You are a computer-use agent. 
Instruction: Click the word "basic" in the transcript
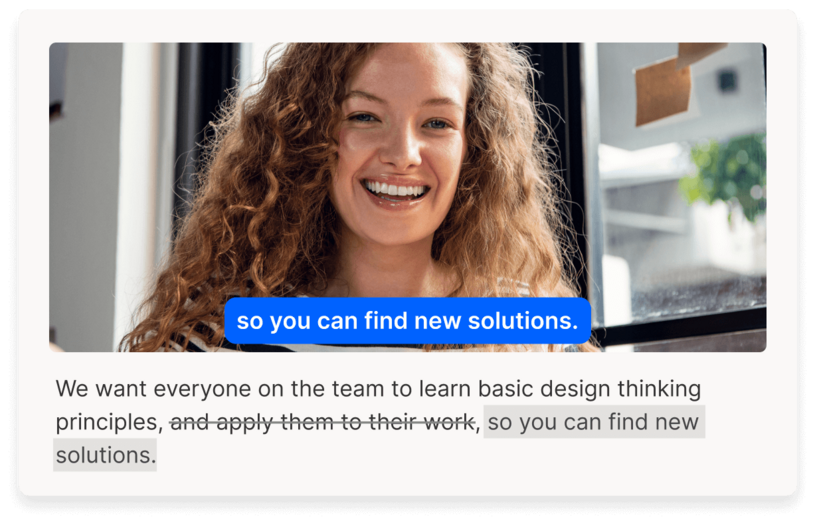tap(505, 389)
